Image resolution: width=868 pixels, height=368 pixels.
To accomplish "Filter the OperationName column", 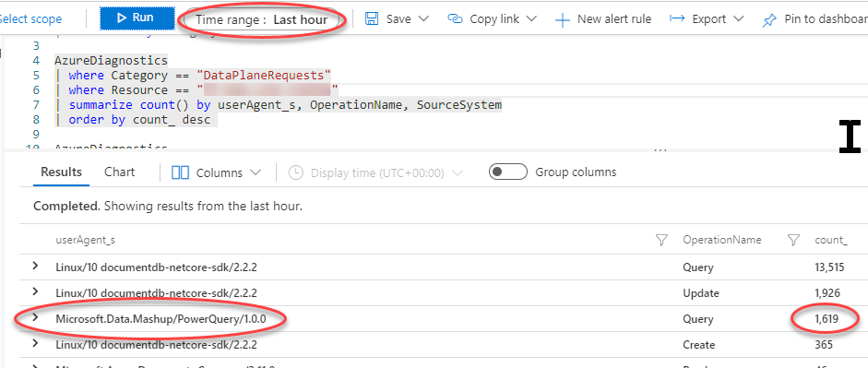I will coord(794,240).
